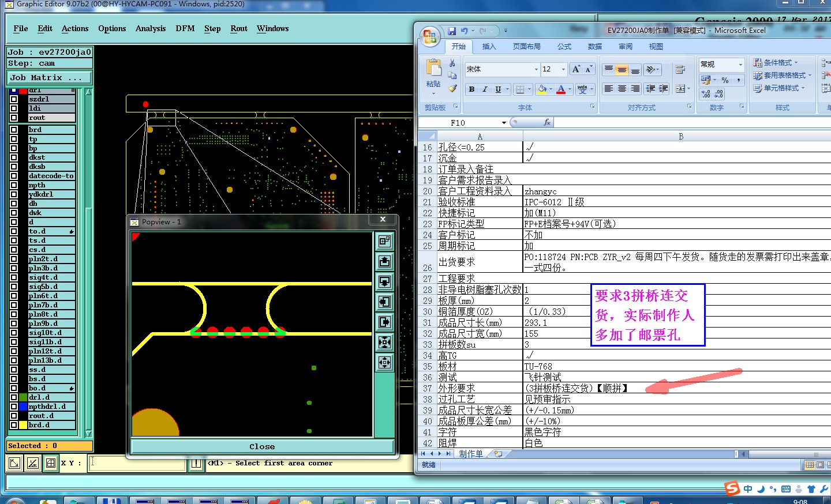Expand the font size dropdown showing 12
Screen dimensions: 831x504
(563, 69)
